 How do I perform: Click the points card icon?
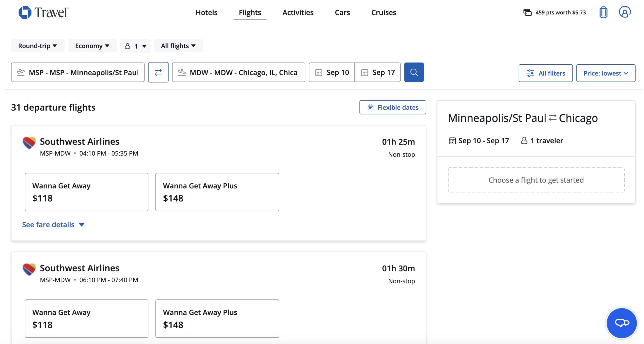[x=527, y=12]
